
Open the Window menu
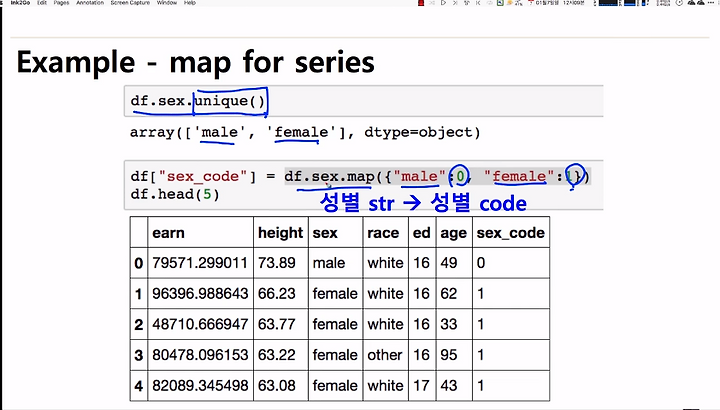click(x=167, y=3)
